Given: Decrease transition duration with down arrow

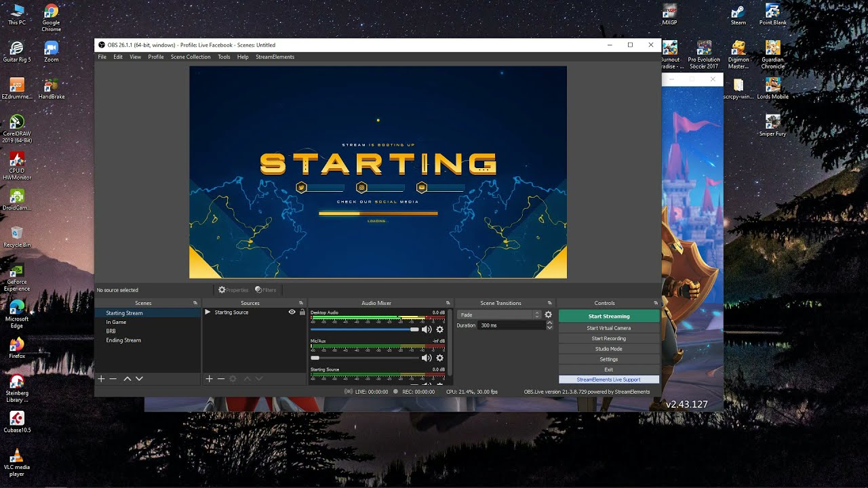Looking at the screenshot, I should tap(549, 327).
